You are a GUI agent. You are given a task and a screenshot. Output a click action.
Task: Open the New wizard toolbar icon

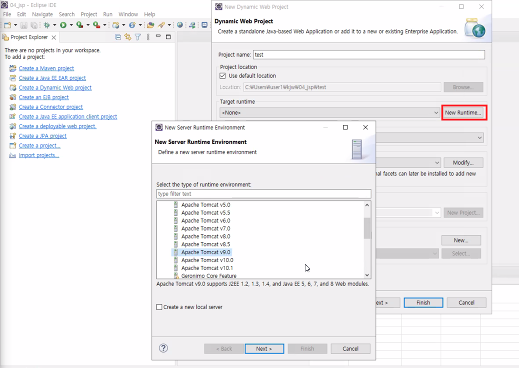[7, 25]
